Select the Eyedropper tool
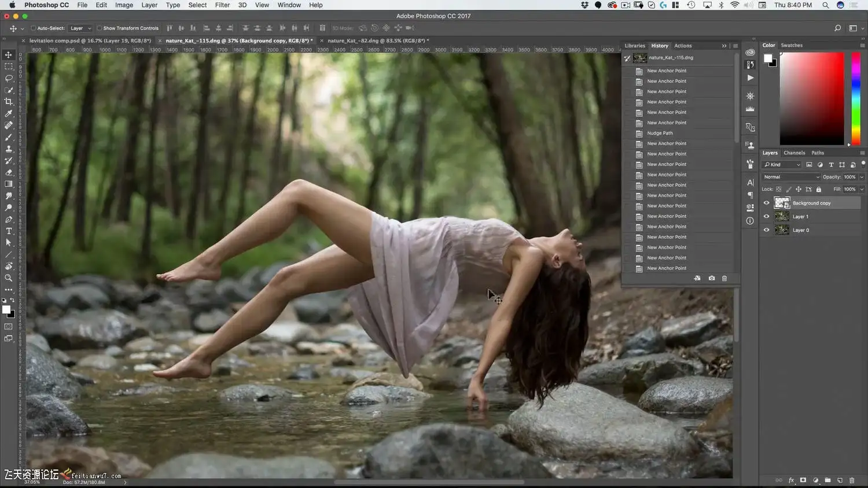Viewport: 868px width, 488px height. pyautogui.click(x=9, y=113)
